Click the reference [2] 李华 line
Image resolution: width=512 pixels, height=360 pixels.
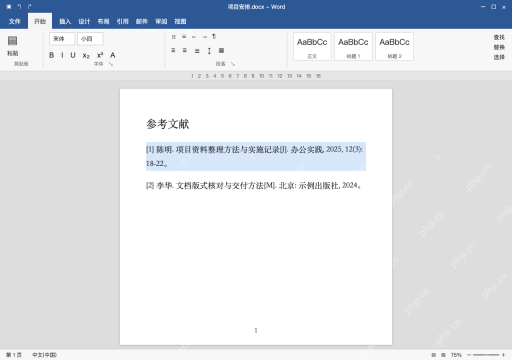click(254, 185)
